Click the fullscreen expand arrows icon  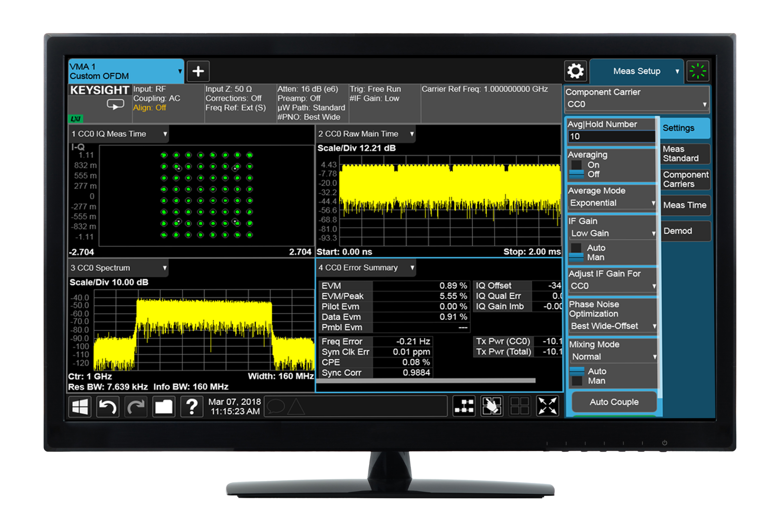point(547,406)
